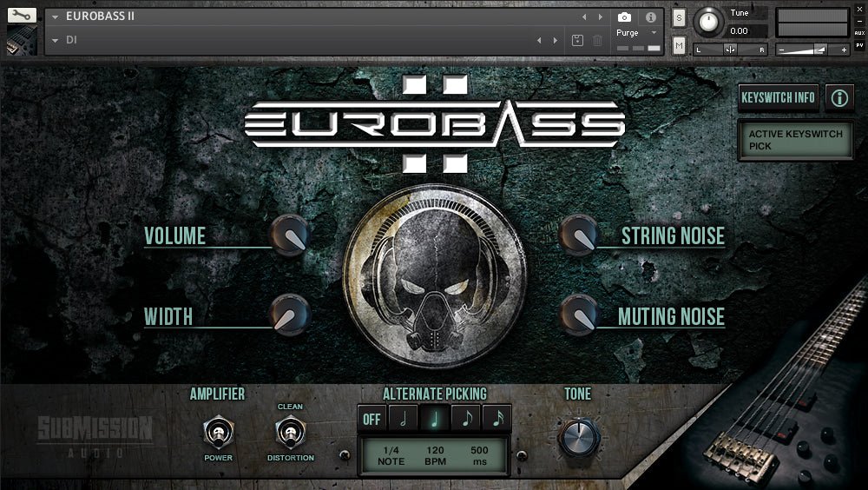Click the WIDTH knob
Viewport: 868px width, 490px height.
coord(290,315)
